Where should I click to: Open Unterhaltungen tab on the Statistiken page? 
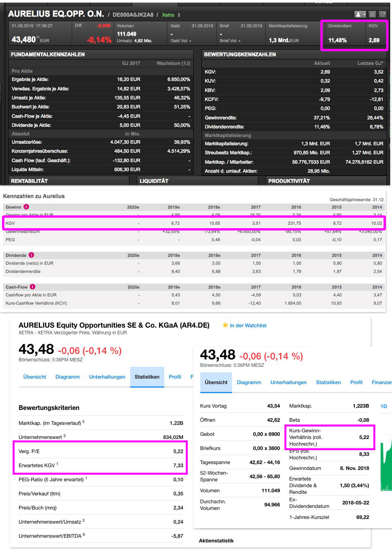(107, 377)
